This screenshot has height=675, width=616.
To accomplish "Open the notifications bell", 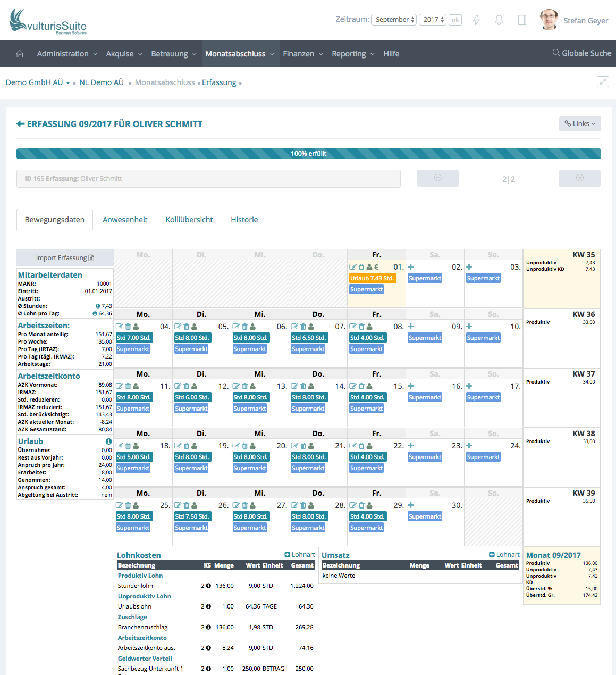I will [x=499, y=20].
